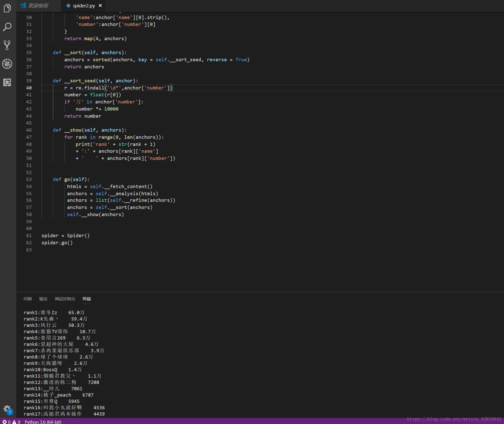Click line number 40 in gutter
504x424 pixels.
pyautogui.click(x=29, y=88)
